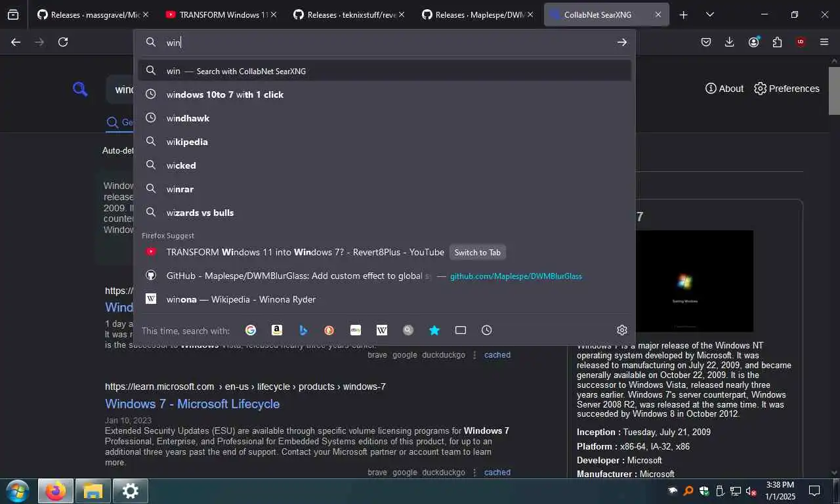This screenshot has height=504, width=840.
Task: Close the Releases massgravel tab
Action: (x=145, y=14)
